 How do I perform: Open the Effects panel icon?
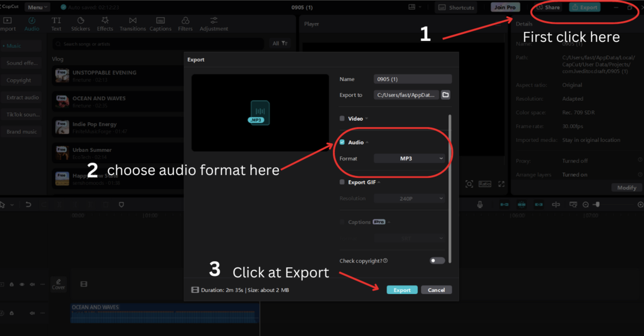click(105, 21)
